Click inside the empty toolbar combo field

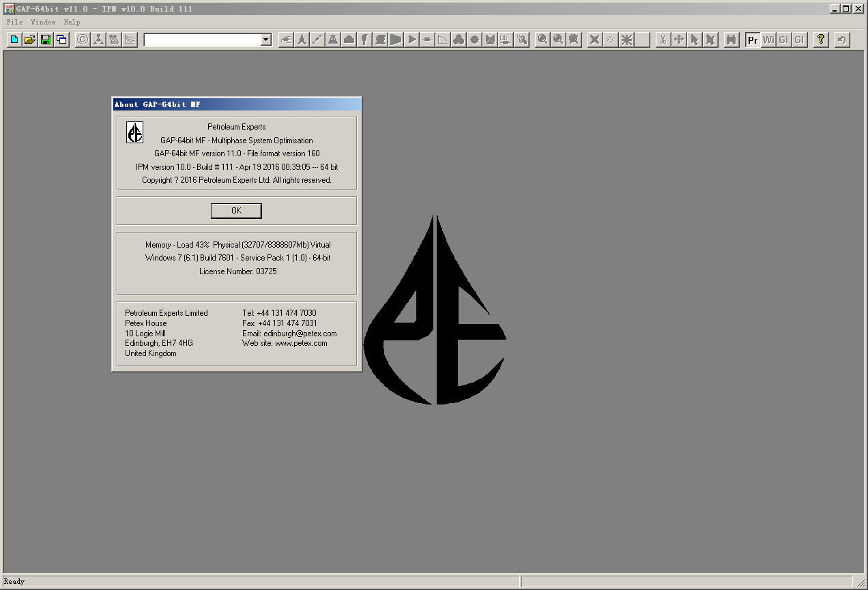click(202, 40)
